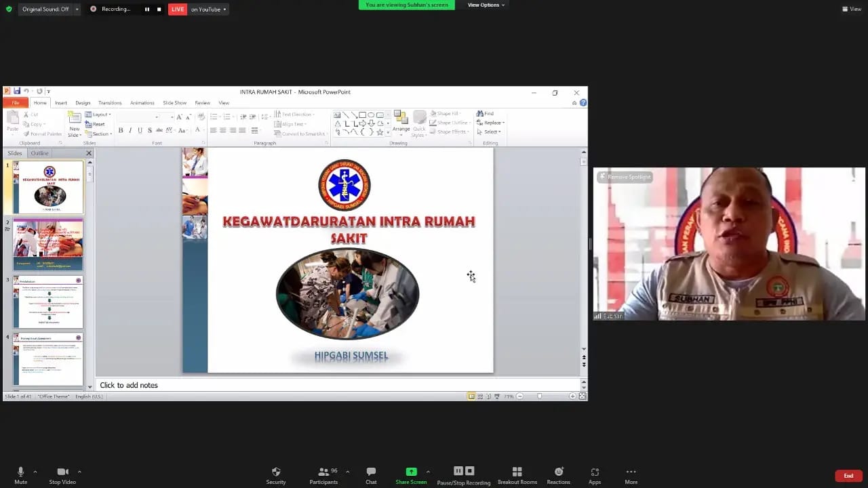Click the red End meeting button
This screenshot has width=868, height=488.
click(x=848, y=476)
